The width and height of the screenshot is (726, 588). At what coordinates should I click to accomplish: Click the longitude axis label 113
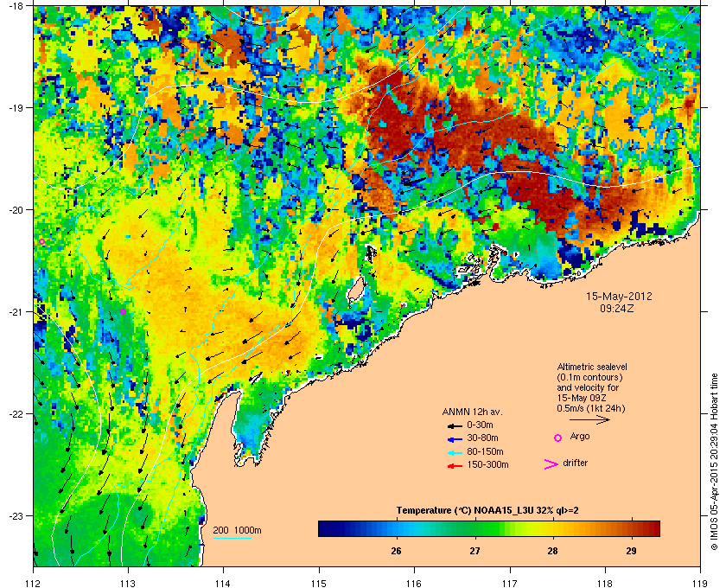(x=128, y=583)
